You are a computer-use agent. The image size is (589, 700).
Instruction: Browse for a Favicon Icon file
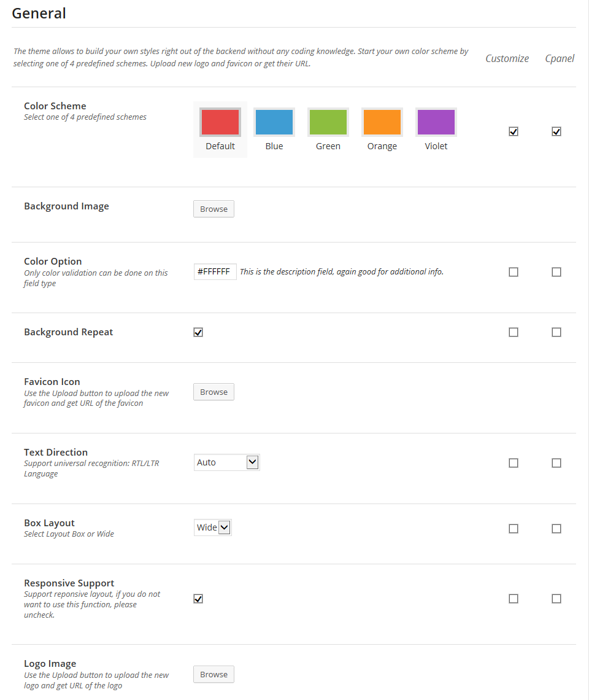point(214,392)
